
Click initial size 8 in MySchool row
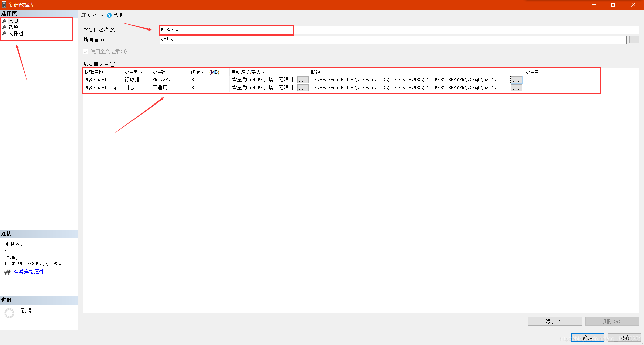209,80
